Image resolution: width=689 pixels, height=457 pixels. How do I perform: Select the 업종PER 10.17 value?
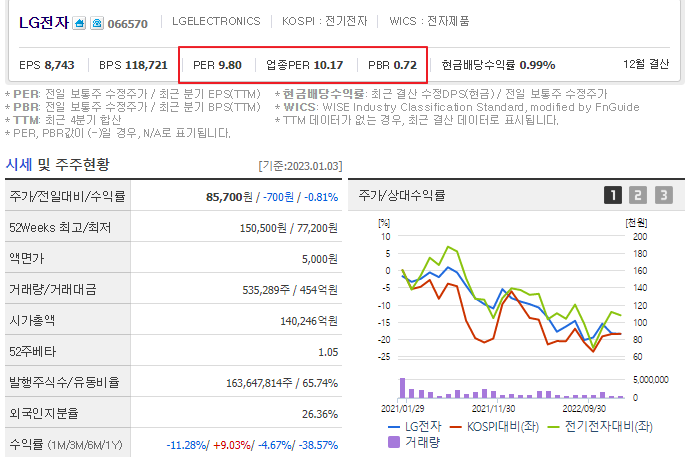tap(305, 65)
